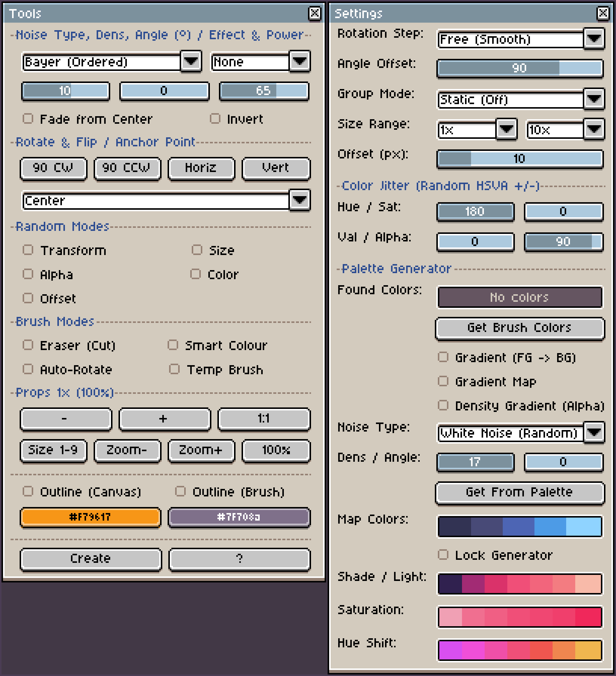Enable Fade from Center checkbox

click(28, 119)
